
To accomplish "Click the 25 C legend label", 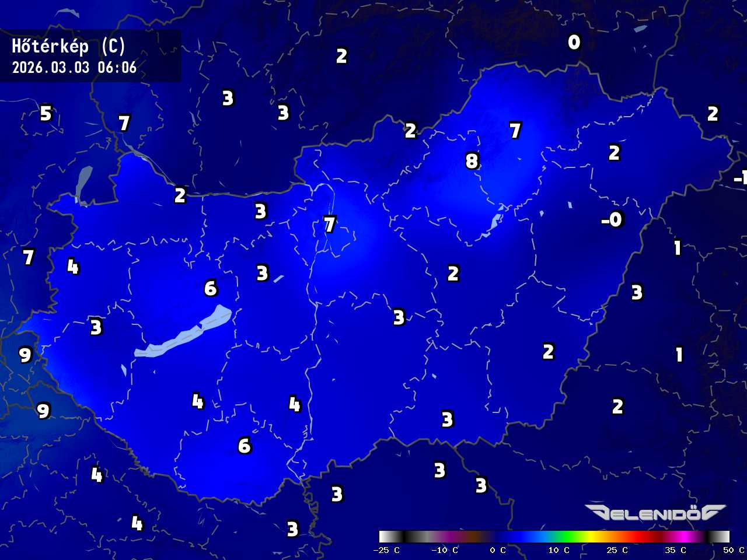I will (x=617, y=550).
